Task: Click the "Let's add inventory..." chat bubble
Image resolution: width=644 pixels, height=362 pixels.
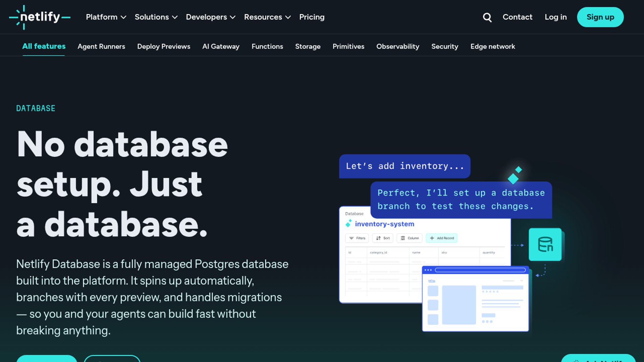Action: point(405,166)
